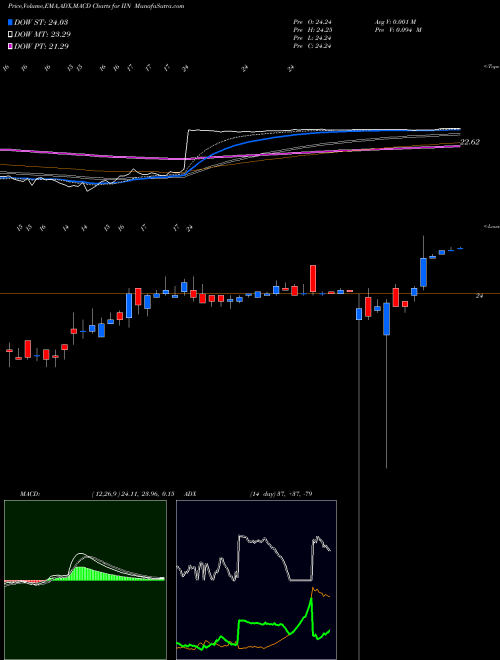Image resolution: width=500 pixels, height=660 pixels.
Task: Click the 22.62 EMA price label
Action: 470,142
